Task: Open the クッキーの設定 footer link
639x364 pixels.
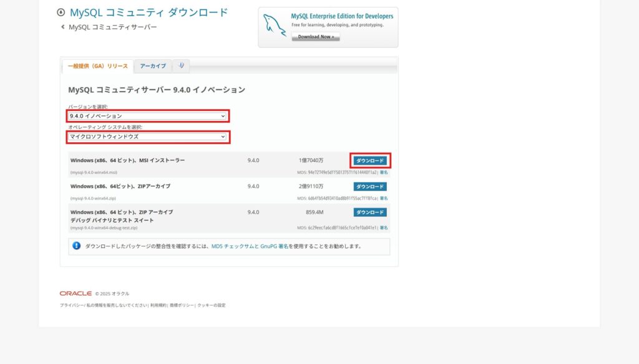Action: 212,305
